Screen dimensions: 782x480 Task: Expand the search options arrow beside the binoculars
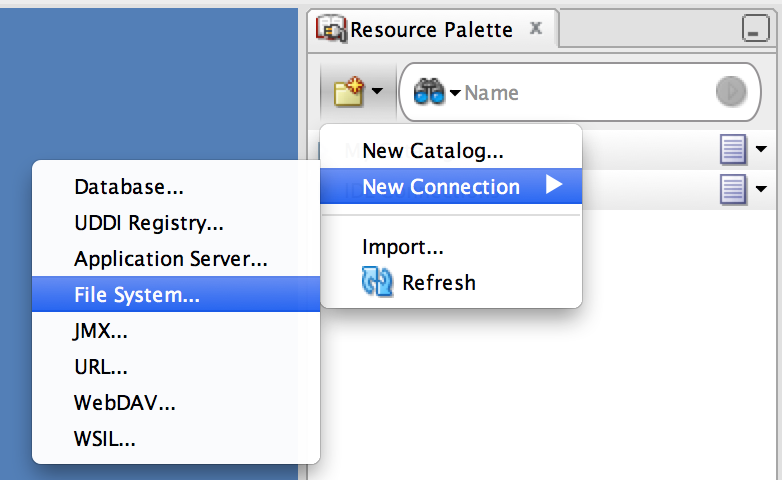(455, 93)
